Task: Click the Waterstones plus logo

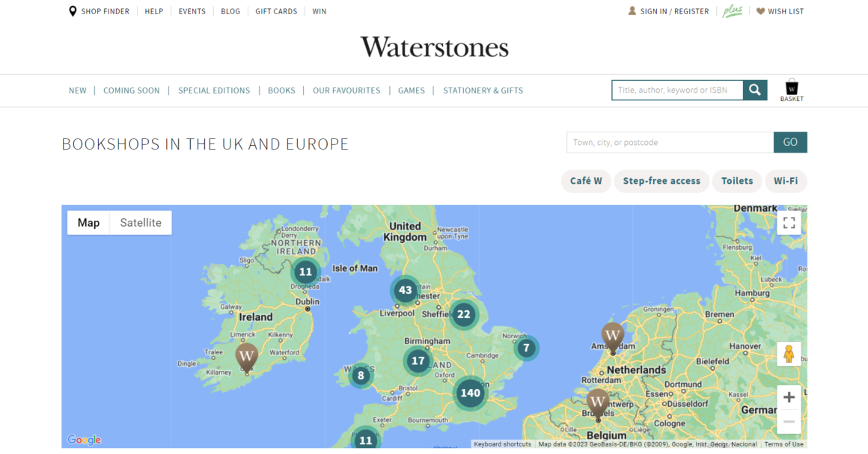Action: pyautogui.click(x=732, y=11)
